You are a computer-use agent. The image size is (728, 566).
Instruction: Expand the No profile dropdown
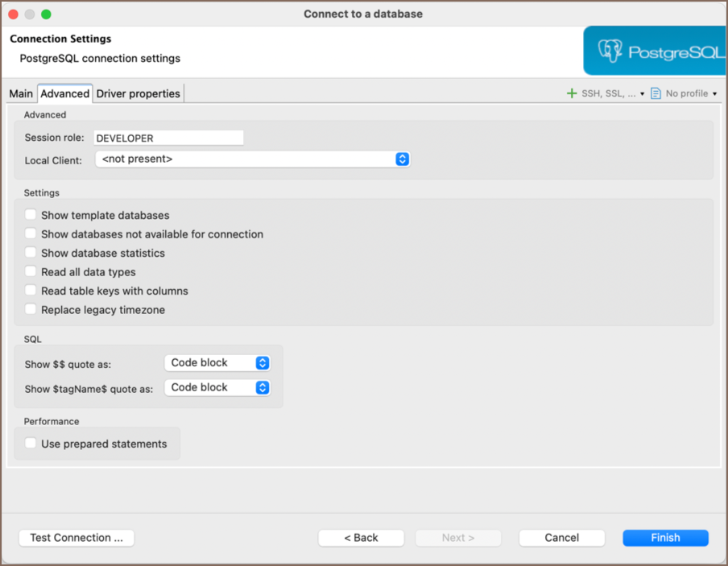[714, 94]
